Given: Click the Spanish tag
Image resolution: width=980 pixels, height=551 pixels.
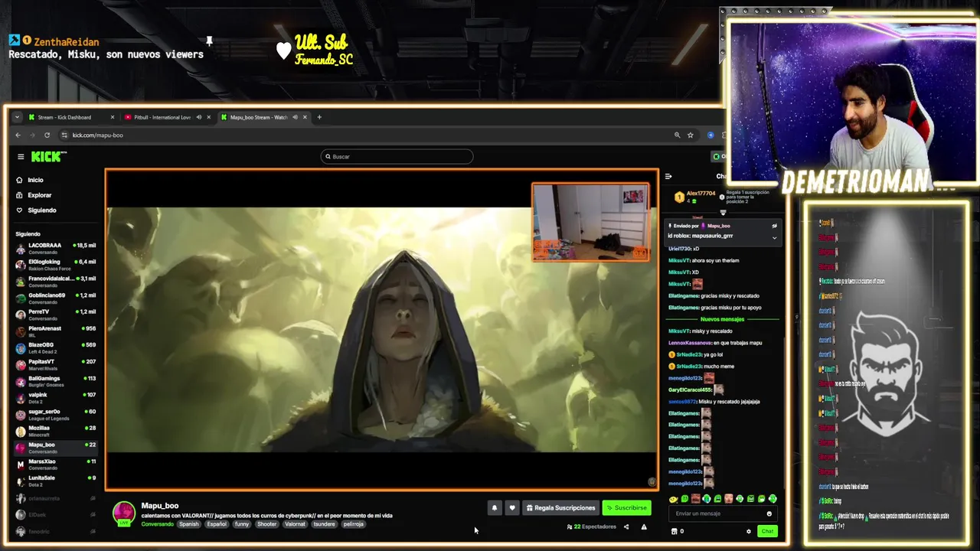Looking at the screenshot, I should (x=189, y=524).
